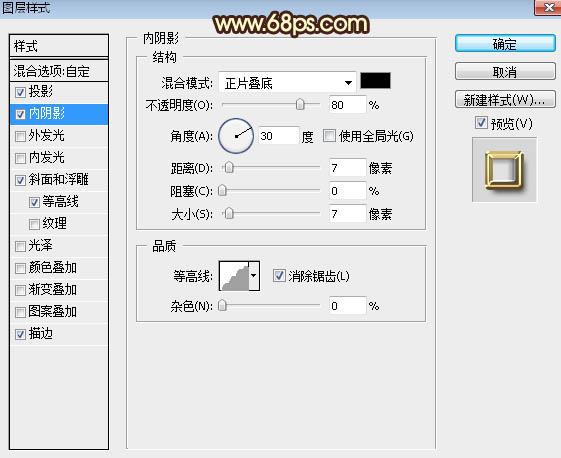Enable the 外发光 effect checkbox
This screenshot has height=458, width=561.
(20, 136)
